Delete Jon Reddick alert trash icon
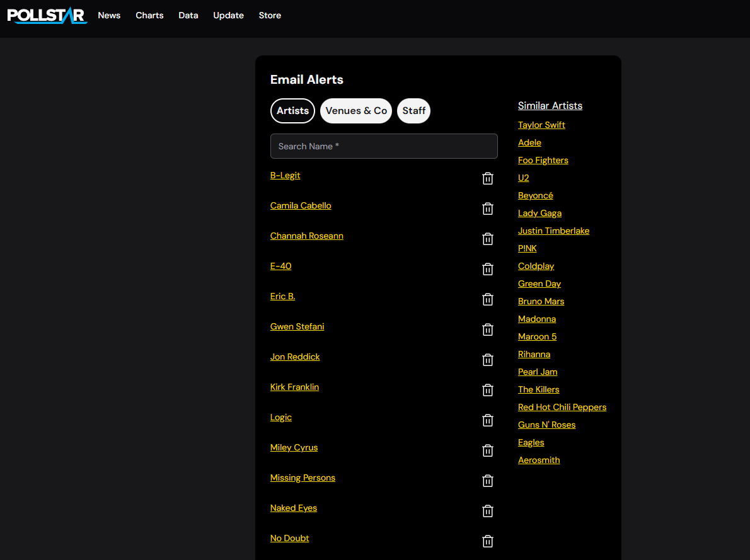 point(487,360)
